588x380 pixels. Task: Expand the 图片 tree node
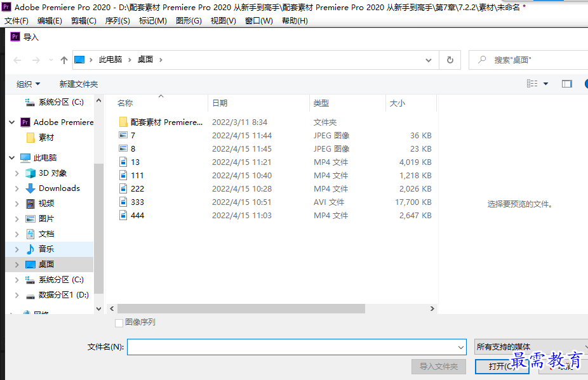click(x=17, y=219)
